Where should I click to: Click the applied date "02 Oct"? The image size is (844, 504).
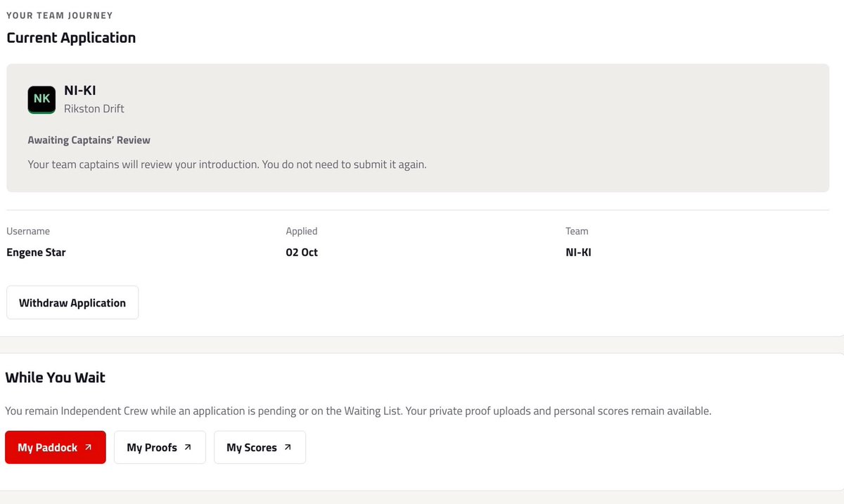tap(302, 252)
